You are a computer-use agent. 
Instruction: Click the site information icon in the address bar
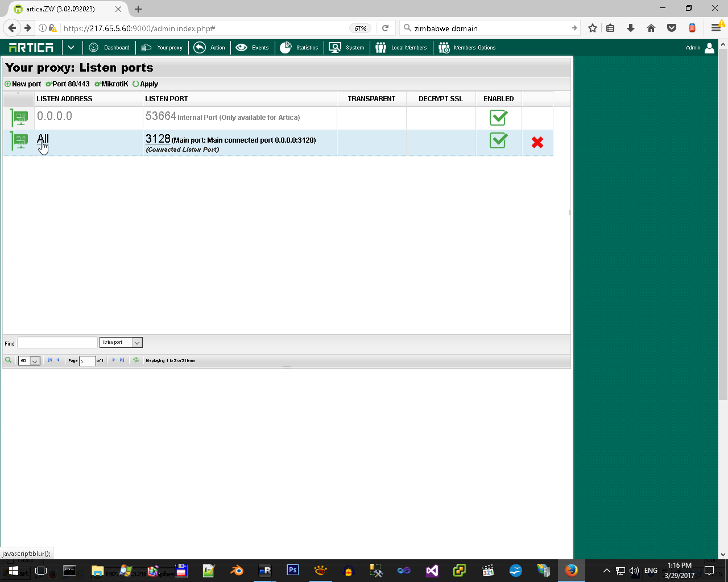[x=43, y=28]
